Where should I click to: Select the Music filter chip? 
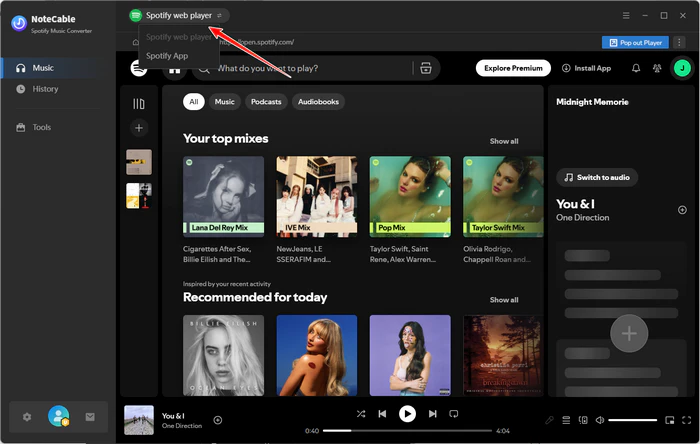click(x=225, y=102)
